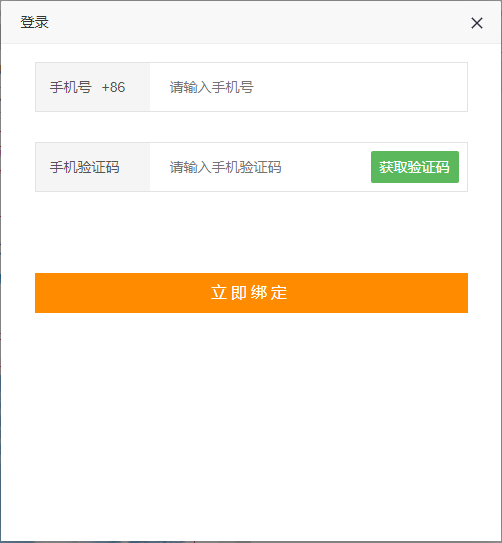
Task: Click the 登录 dialog title
Action: click(34, 23)
